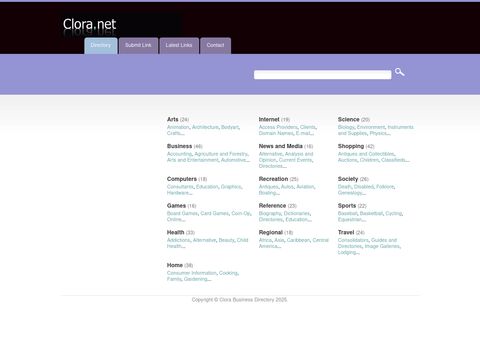Open the Games category heading

click(x=176, y=206)
